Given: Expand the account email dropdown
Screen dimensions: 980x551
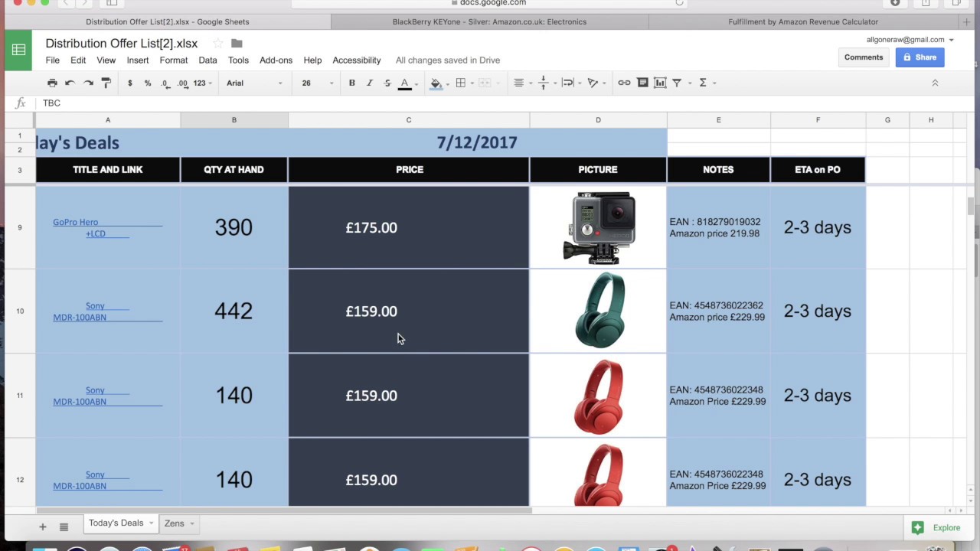Looking at the screenshot, I should point(951,40).
